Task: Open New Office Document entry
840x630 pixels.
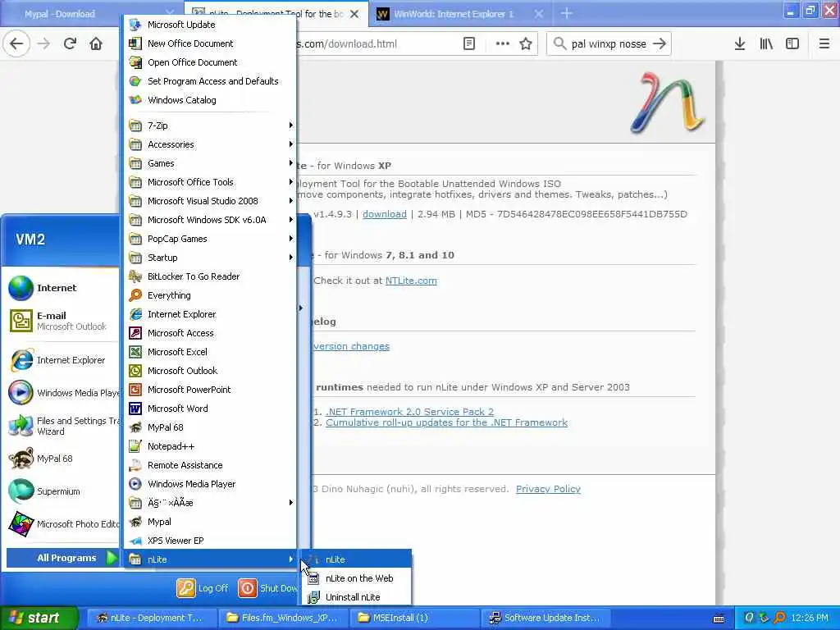Action: 210,43
